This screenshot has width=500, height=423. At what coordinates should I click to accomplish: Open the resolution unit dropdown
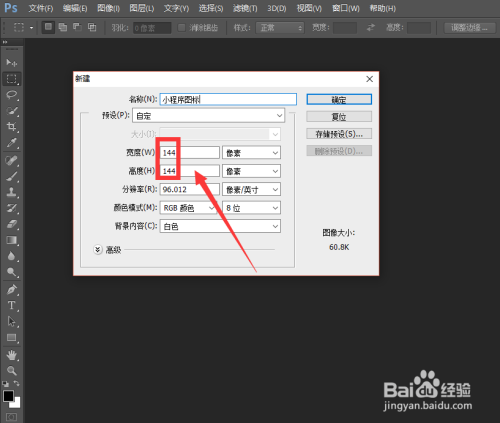(251, 190)
